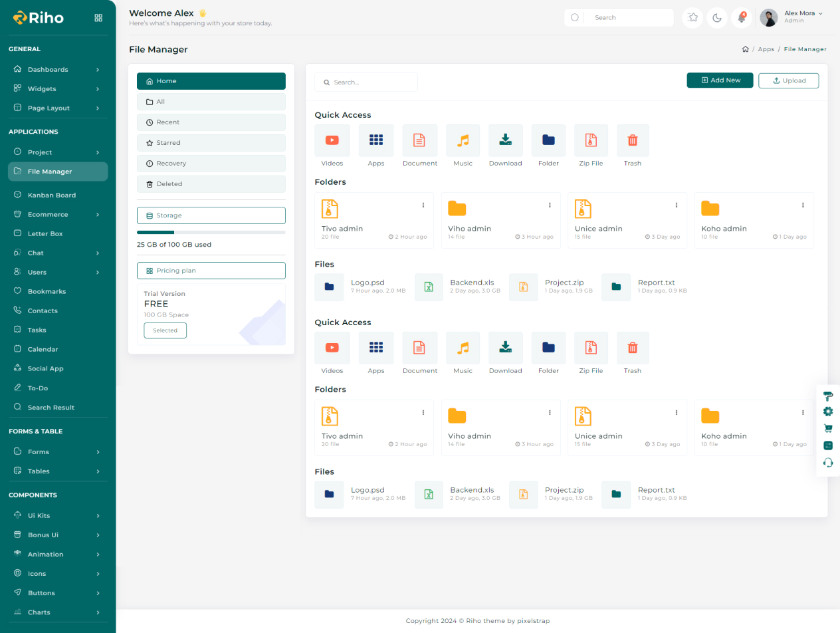Image resolution: width=840 pixels, height=633 pixels.
Task: Open the first Music quick access icon
Action: coord(463,140)
